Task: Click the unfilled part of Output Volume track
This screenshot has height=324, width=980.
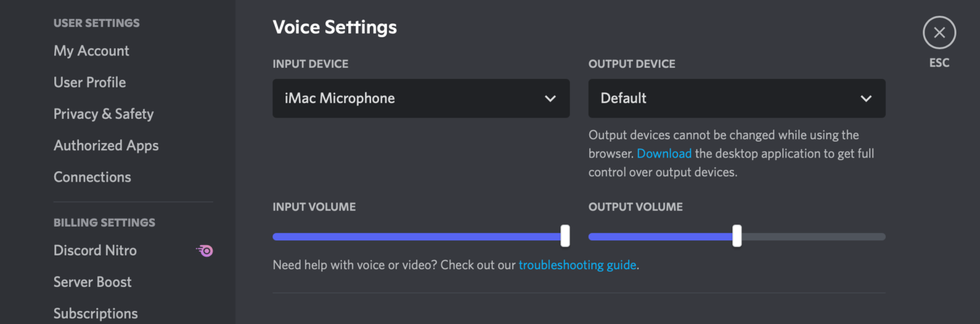Action: click(x=813, y=236)
